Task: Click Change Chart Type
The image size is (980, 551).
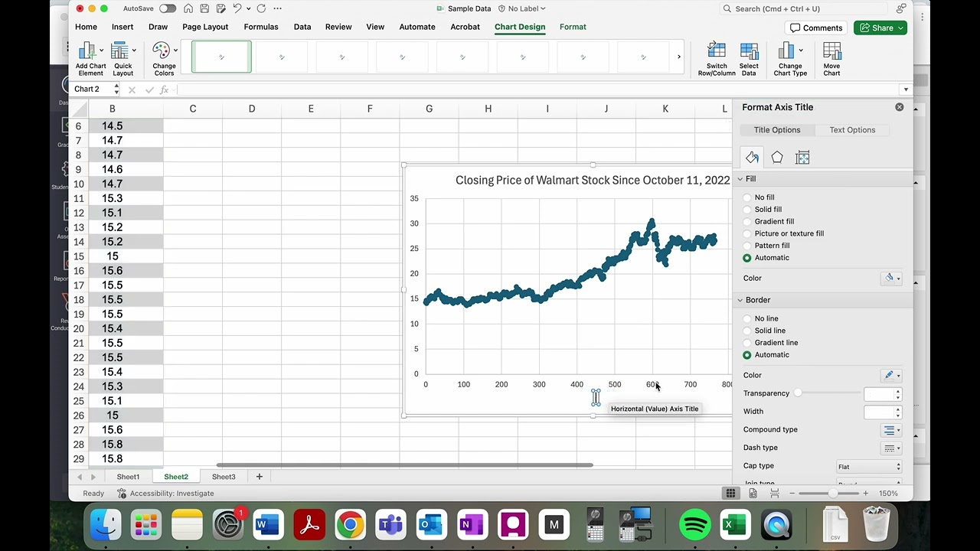Action: (790, 59)
